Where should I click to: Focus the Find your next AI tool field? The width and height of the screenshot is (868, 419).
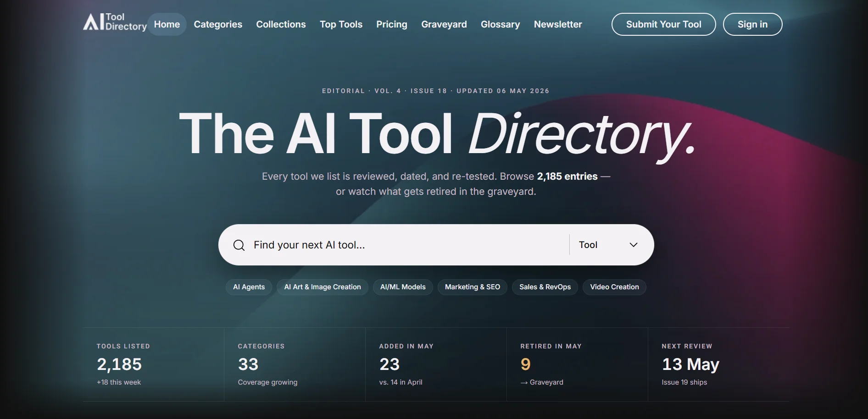tap(408, 245)
